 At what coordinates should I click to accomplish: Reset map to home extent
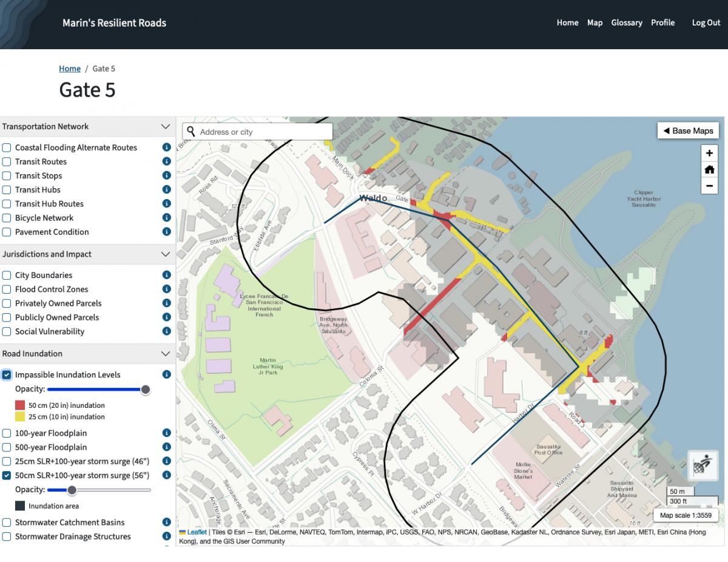[x=709, y=169]
